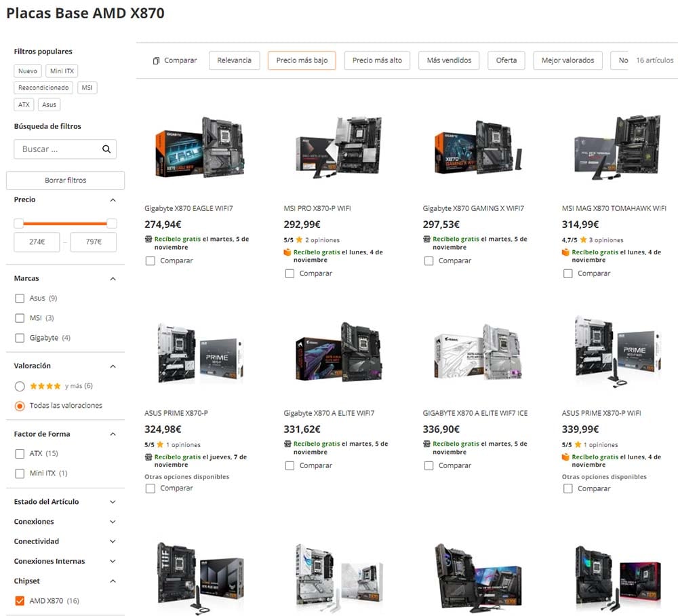Apply the Nuevo popular filter tag
The image size is (678, 616).
tap(28, 71)
